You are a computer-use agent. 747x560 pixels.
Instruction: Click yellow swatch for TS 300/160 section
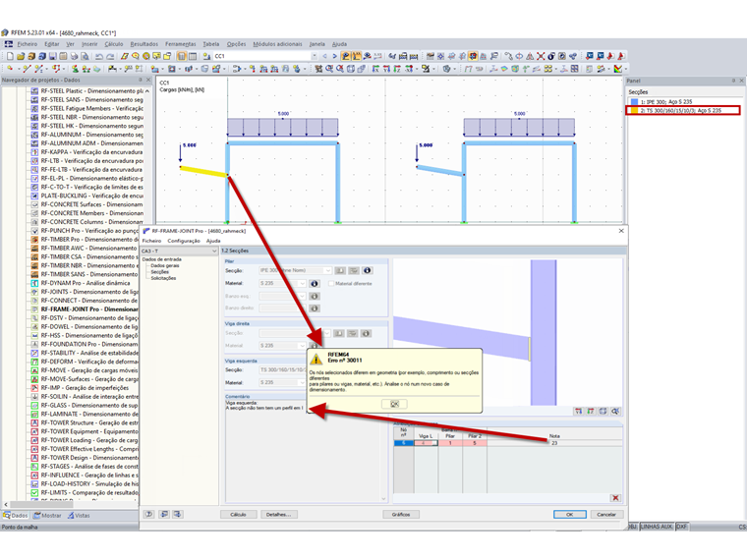click(634, 110)
